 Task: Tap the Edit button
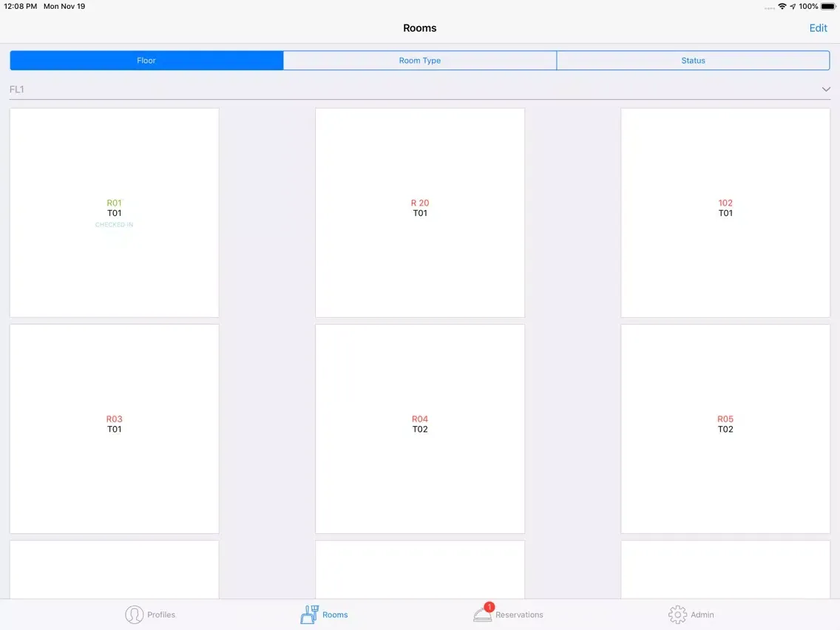tap(818, 28)
